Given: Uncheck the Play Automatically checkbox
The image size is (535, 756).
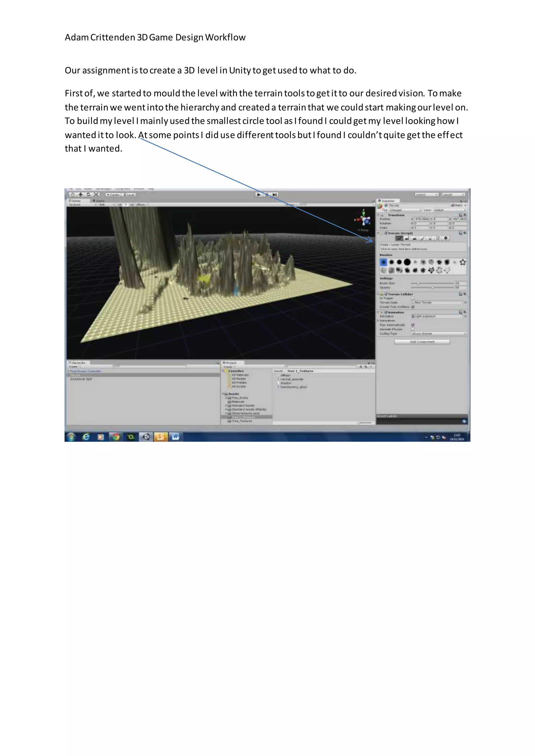Looking at the screenshot, I should 413,325.
